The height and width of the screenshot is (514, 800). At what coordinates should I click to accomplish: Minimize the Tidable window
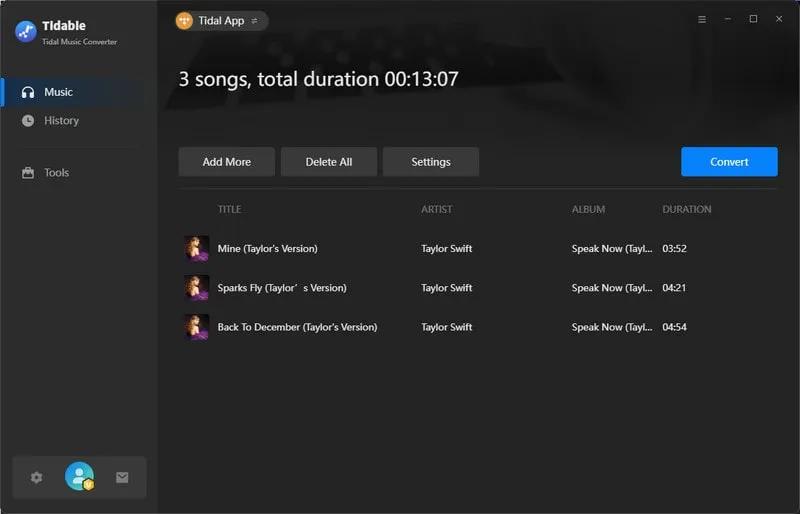(x=728, y=19)
